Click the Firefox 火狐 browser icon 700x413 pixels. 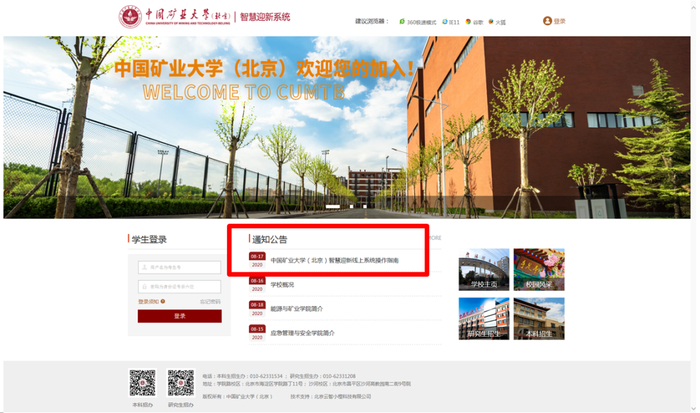[x=491, y=21]
